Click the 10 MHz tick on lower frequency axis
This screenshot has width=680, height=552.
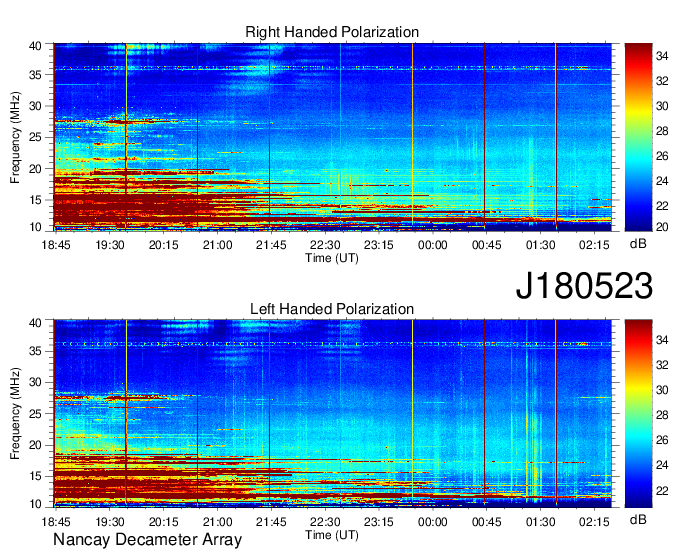click(x=35, y=504)
